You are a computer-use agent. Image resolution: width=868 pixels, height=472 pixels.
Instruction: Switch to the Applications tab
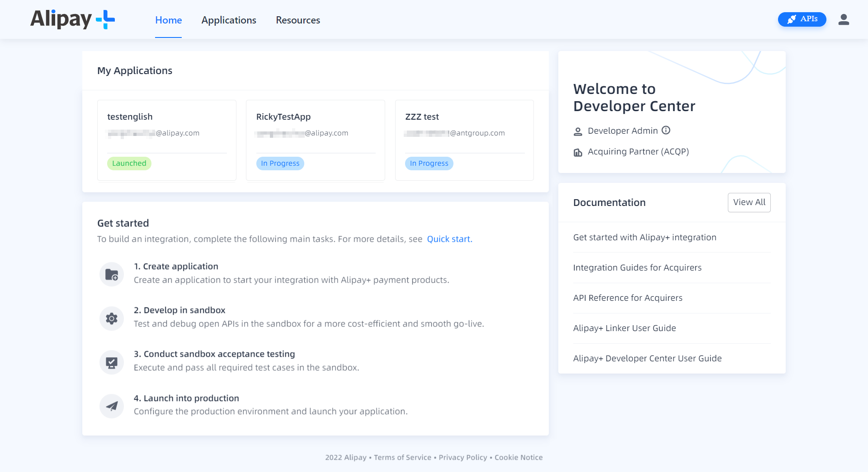[x=229, y=20]
